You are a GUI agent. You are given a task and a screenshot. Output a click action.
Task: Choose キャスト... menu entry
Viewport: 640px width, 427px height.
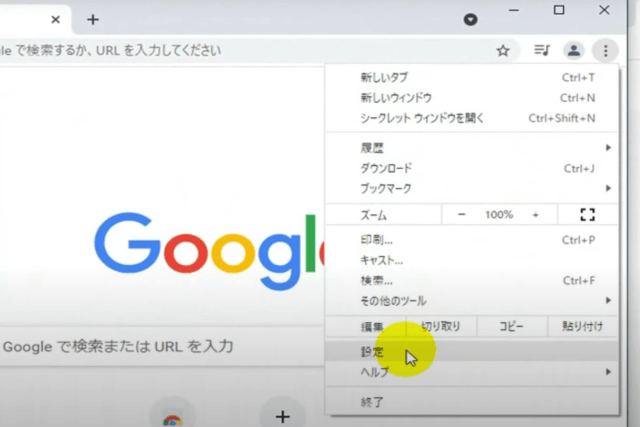(x=472, y=260)
